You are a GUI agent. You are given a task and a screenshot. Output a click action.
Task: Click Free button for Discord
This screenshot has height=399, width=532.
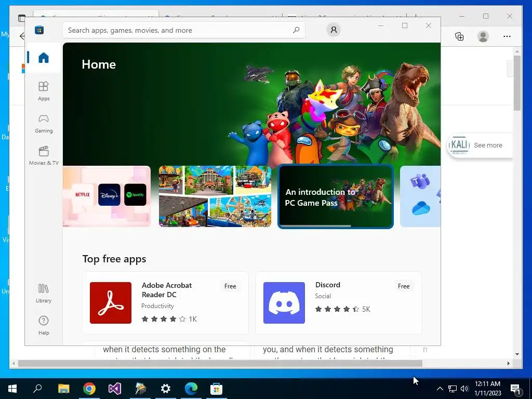point(403,286)
